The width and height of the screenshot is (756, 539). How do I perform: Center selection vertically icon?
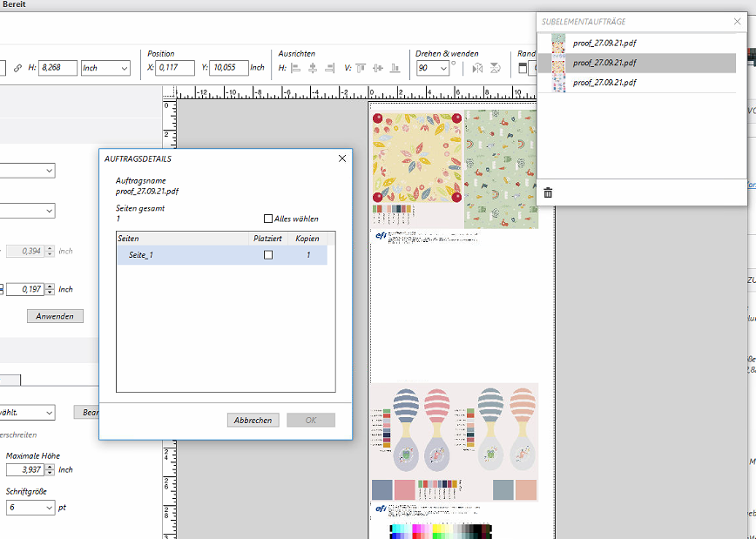coord(377,68)
